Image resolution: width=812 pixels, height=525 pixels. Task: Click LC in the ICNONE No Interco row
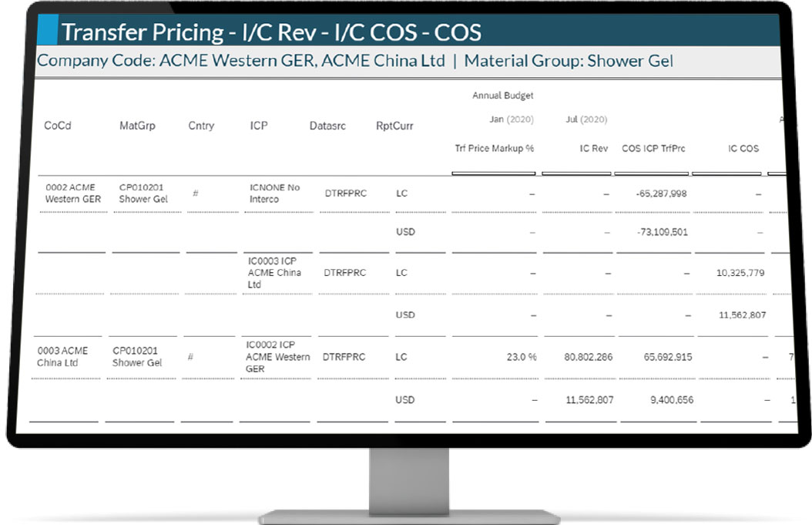[402, 194]
